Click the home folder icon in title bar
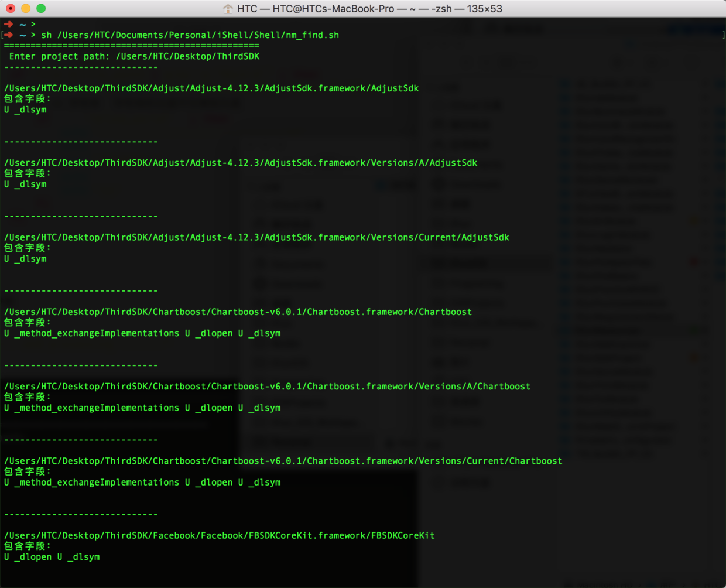Screen dimensions: 726x588 228,9
